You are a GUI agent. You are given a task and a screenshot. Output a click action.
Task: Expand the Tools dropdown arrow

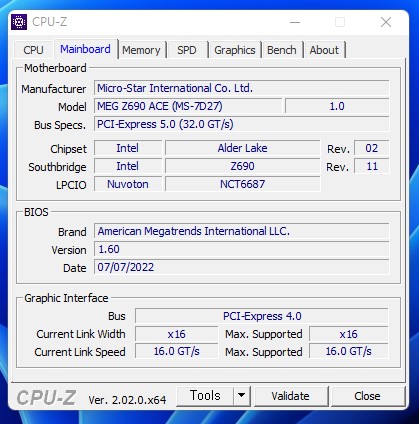coord(242,396)
